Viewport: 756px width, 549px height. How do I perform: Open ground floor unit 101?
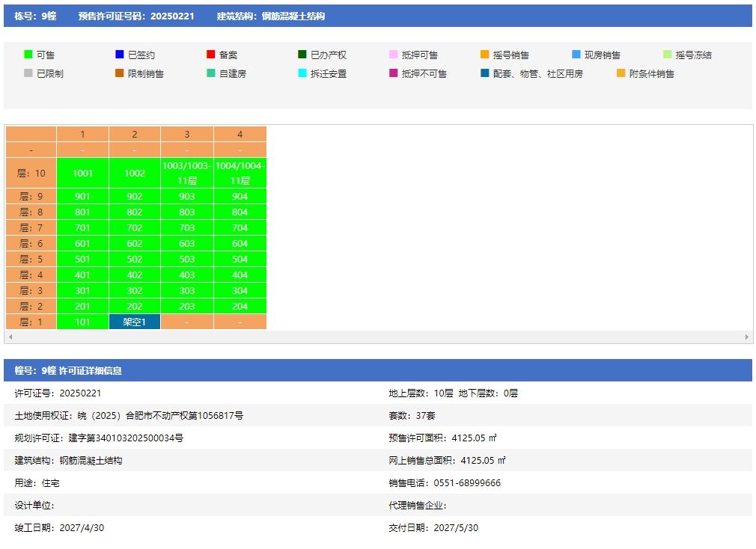tap(82, 322)
